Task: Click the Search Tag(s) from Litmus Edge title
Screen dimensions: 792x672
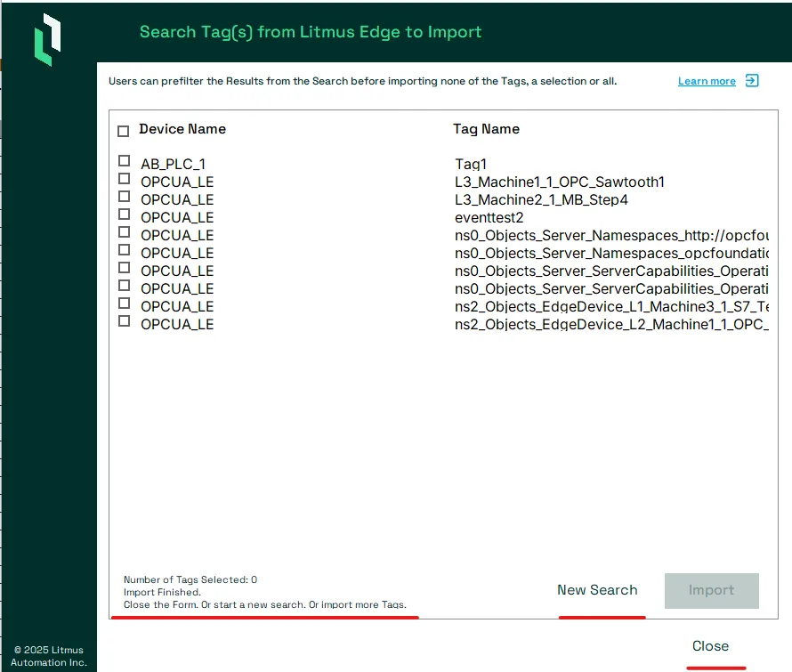Action: coord(311,32)
